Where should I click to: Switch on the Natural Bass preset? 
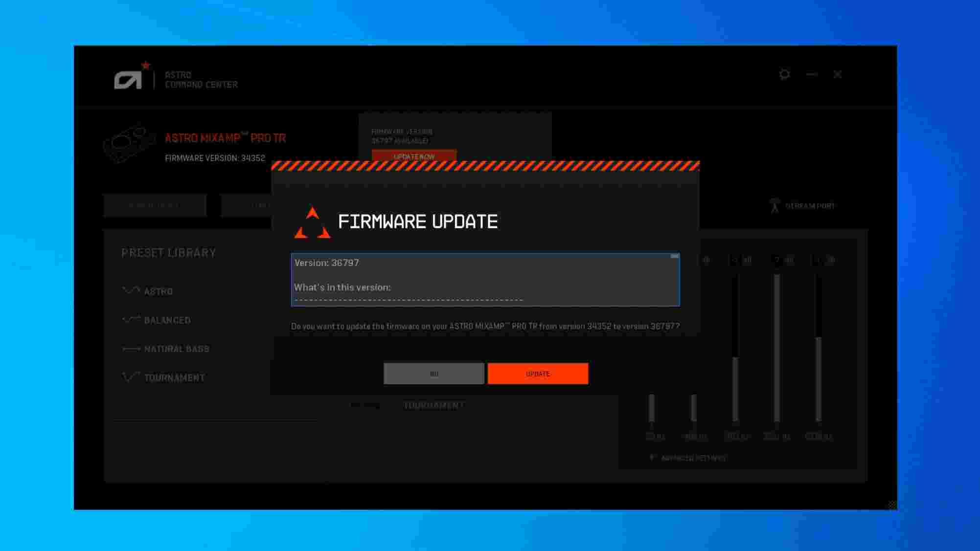pyautogui.click(x=176, y=349)
